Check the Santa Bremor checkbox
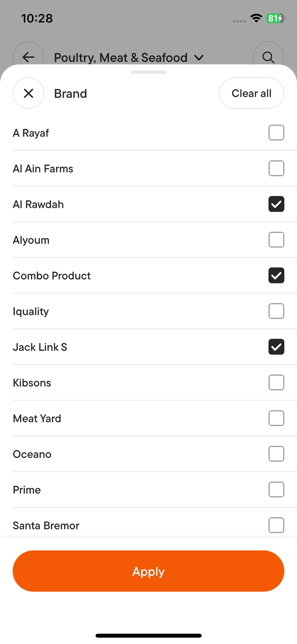Viewport: 297px width, 644px height. point(276,525)
